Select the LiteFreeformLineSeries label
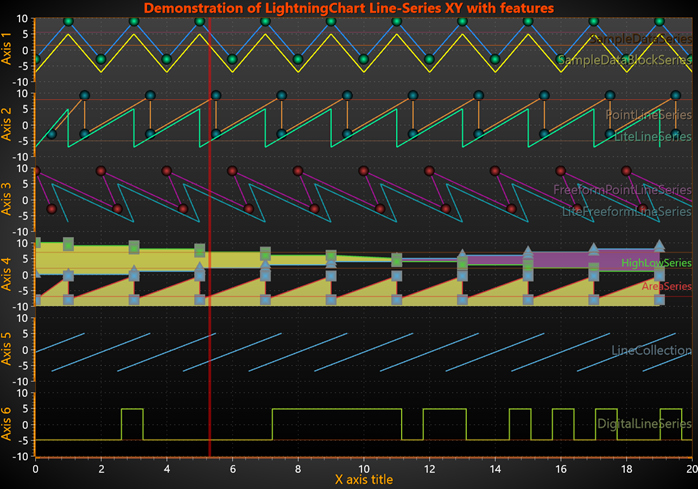Screen dimensions: 698x489 click(627, 211)
